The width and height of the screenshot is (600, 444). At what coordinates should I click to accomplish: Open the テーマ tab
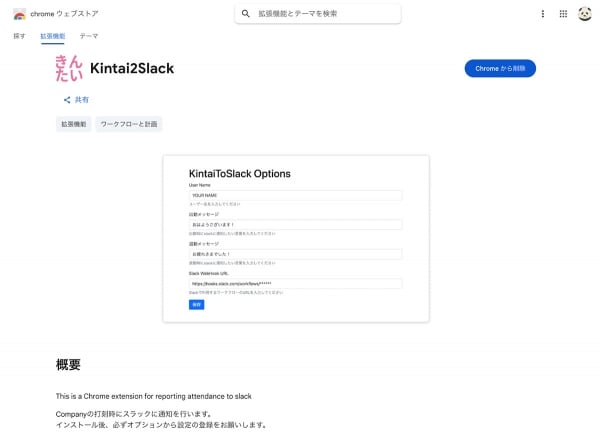coord(89,36)
